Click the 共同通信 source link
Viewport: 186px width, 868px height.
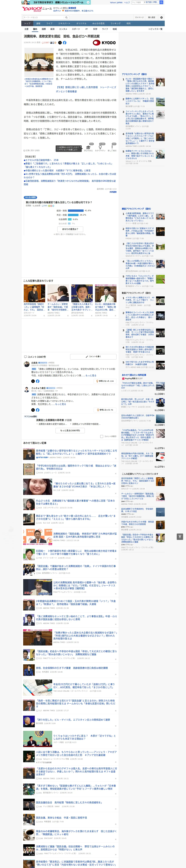coord(113,192)
